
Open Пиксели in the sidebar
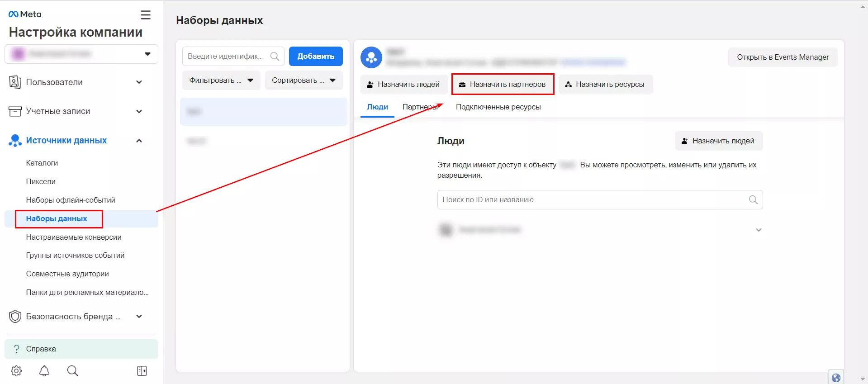(x=41, y=181)
